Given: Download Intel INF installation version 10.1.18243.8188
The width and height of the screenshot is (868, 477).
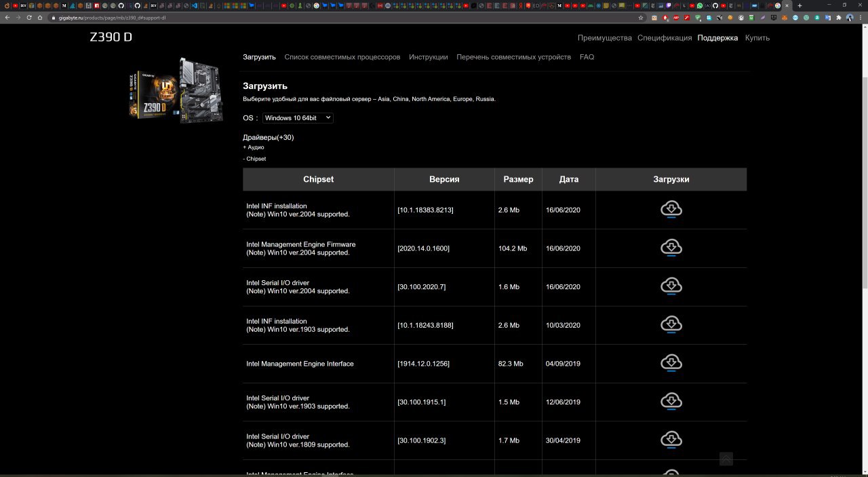Looking at the screenshot, I should click(x=671, y=325).
